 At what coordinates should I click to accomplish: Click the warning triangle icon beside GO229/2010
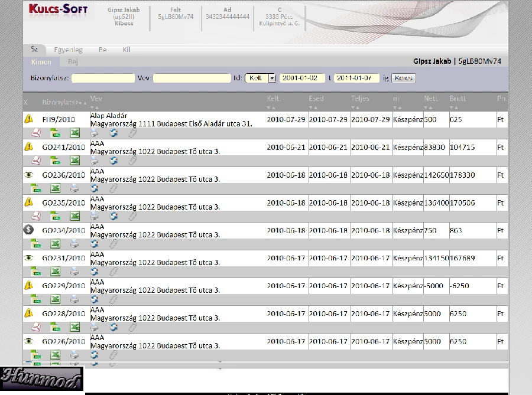tap(28, 285)
